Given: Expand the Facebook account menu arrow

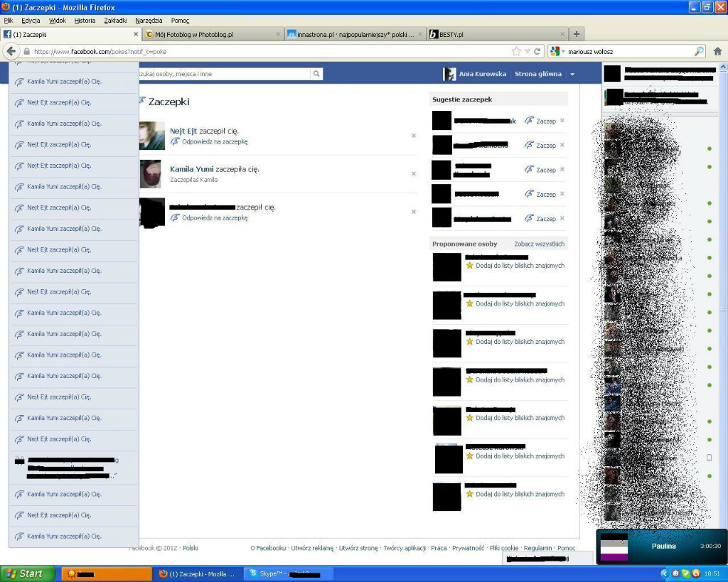Looking at the screenshot, I should point(572,74).
